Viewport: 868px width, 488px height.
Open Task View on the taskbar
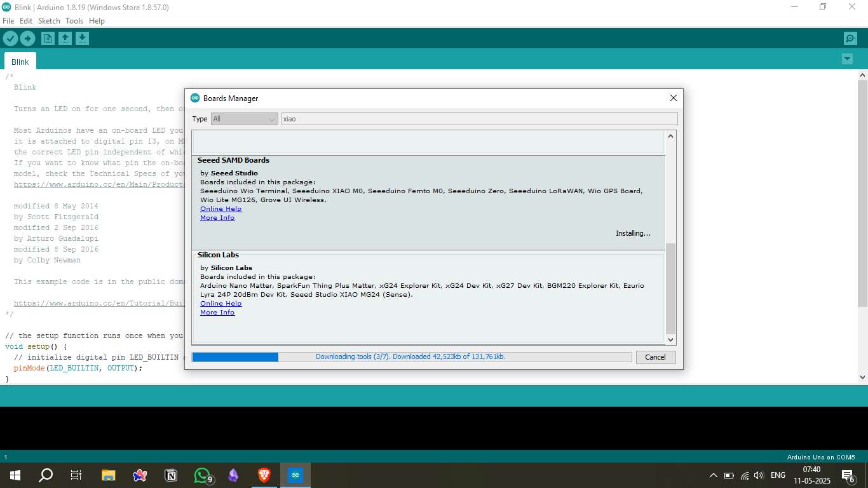[76, 475]
